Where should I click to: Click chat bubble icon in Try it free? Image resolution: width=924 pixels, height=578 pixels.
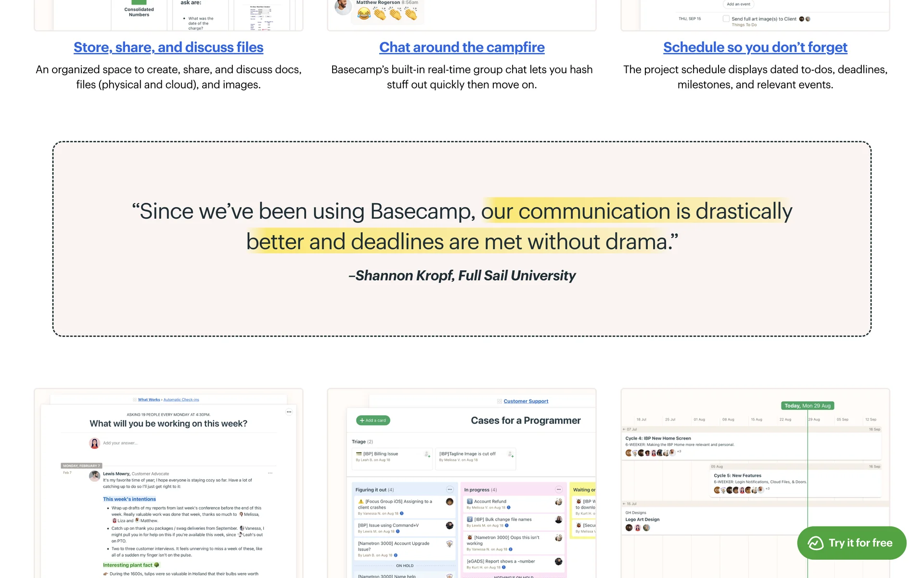(816, 543)
